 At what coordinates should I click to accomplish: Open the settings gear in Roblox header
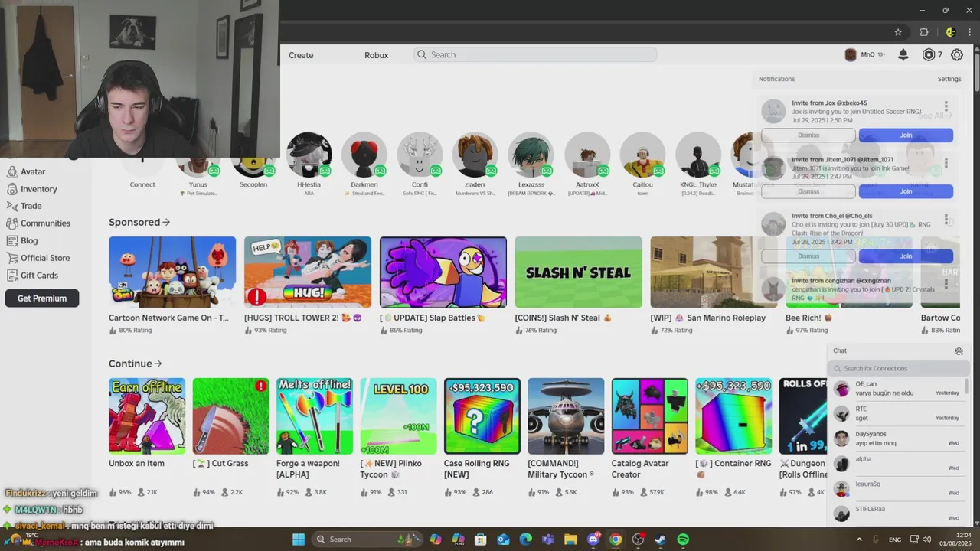point(957,55)
